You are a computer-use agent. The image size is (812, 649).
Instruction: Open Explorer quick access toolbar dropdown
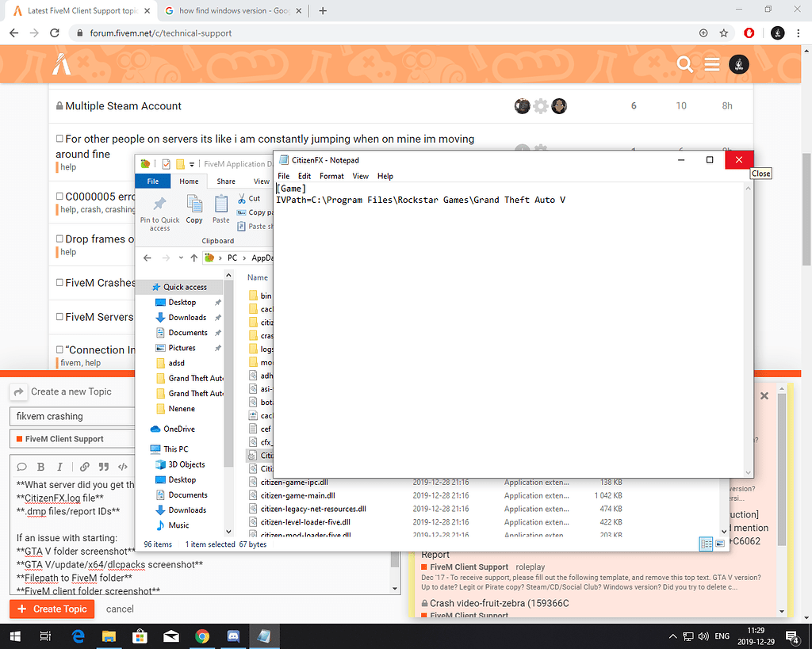(x=192, y=164)
